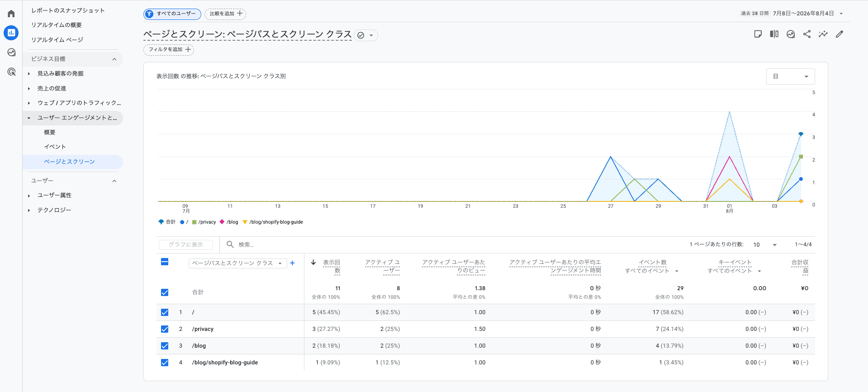Click the comparison columns icon
The image size is (868, 392).
click(774, 34)
